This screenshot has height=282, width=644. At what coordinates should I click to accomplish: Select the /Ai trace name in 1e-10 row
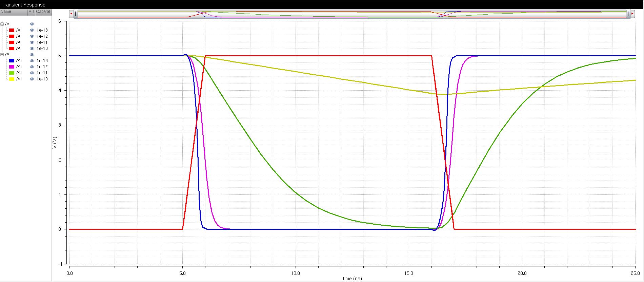(19, 79)
